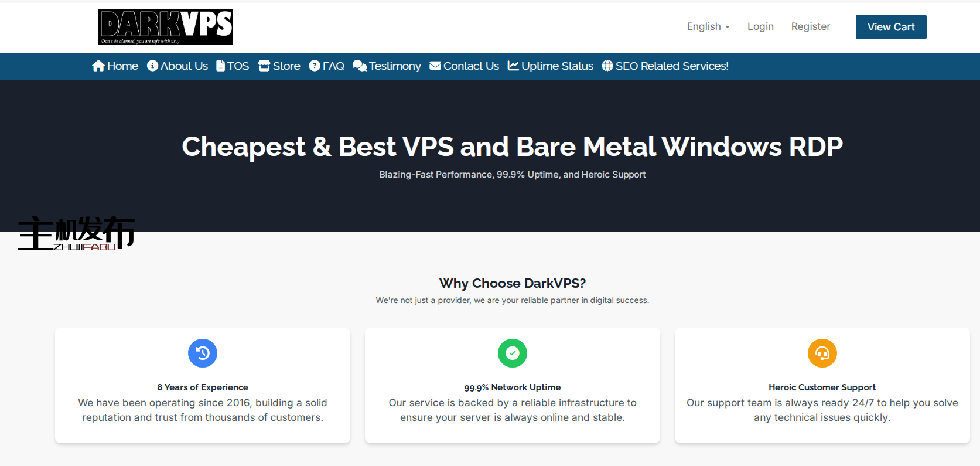This screenshot has height=466, width=980.
Task: Go to the Register link
Action: click(x=810, y=27)
